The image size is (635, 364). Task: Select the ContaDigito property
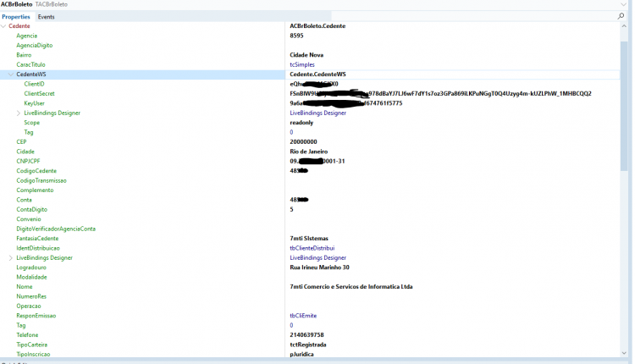coord(32,209)
